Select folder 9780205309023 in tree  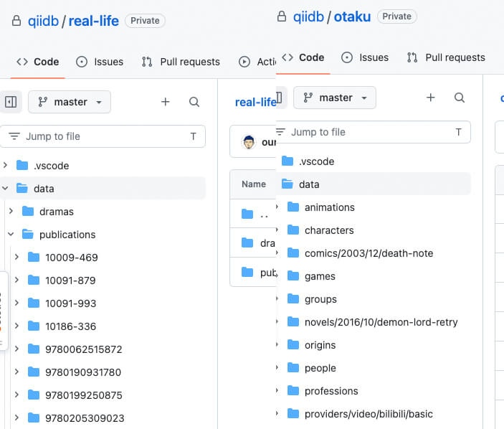[x=85, y=418]
